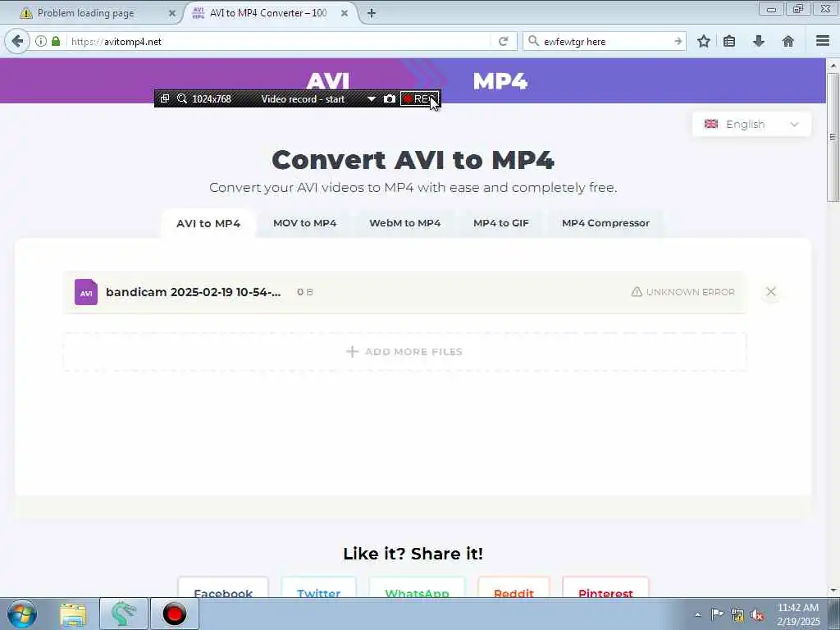Show bookmarks list icon
This screenshot has height=630, width=840.
pos(729,41)
